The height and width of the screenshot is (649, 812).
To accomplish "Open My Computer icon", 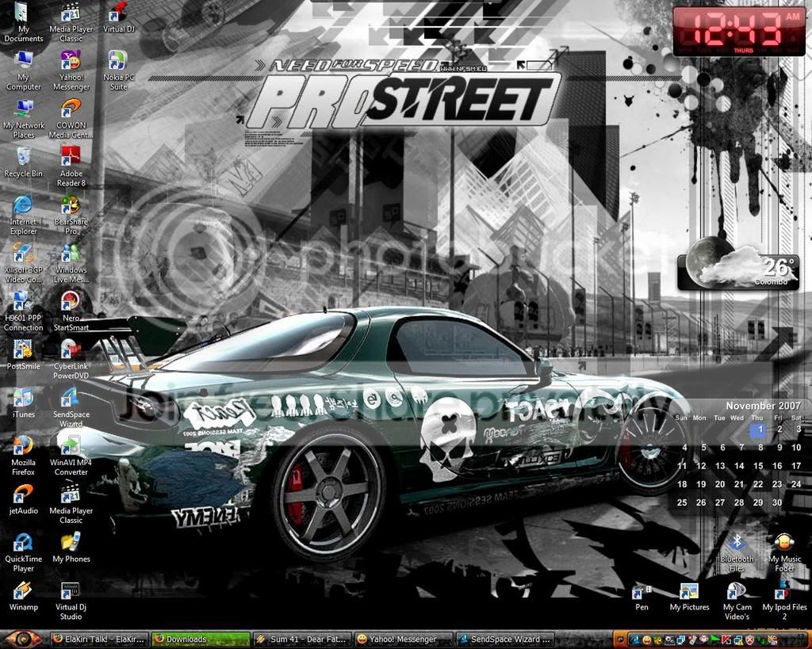I will pyautogui.click(x=23, y=71).
